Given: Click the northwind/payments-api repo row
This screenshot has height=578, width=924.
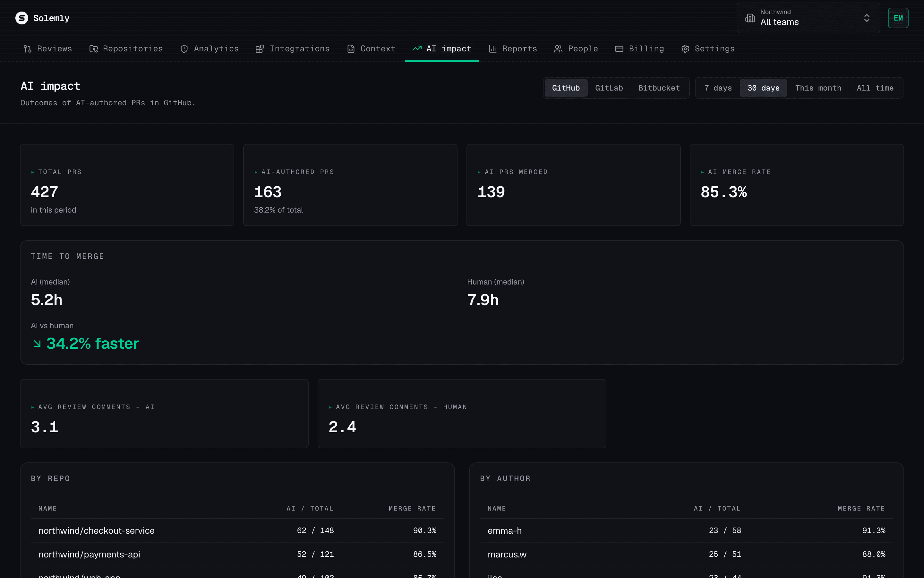Looking at the screenshot, I should pos(237,554).
